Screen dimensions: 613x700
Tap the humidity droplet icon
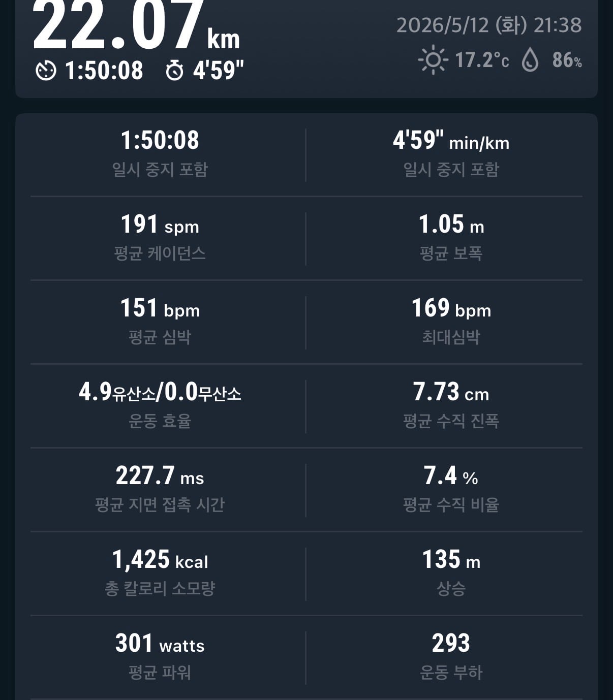click(x=530, y=60)
